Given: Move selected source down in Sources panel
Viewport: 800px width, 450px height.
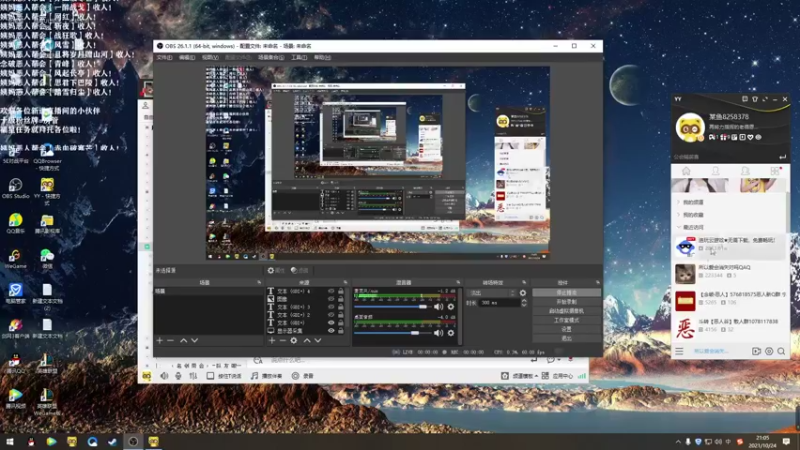Looking at the screenshot, I should 318,340.
